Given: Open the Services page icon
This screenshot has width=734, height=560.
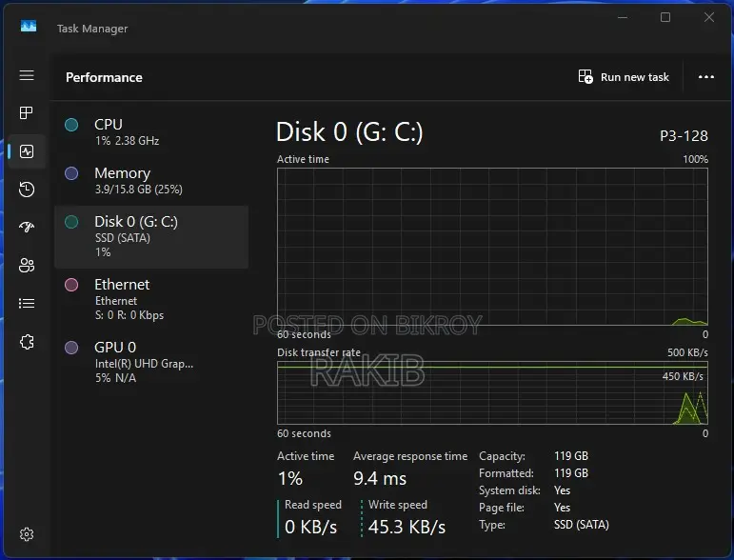Looking at the screenshot, I should coord(27,342).
